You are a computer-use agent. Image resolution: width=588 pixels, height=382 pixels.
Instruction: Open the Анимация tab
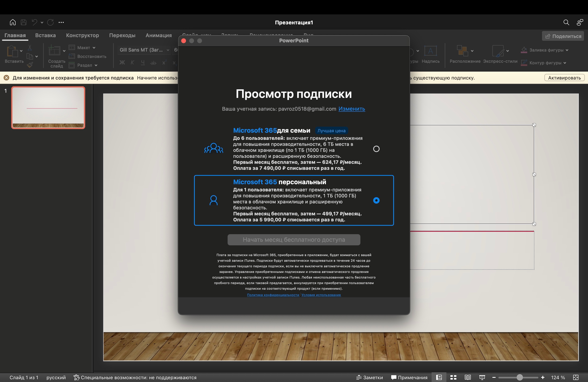click(x=159, y=35)
